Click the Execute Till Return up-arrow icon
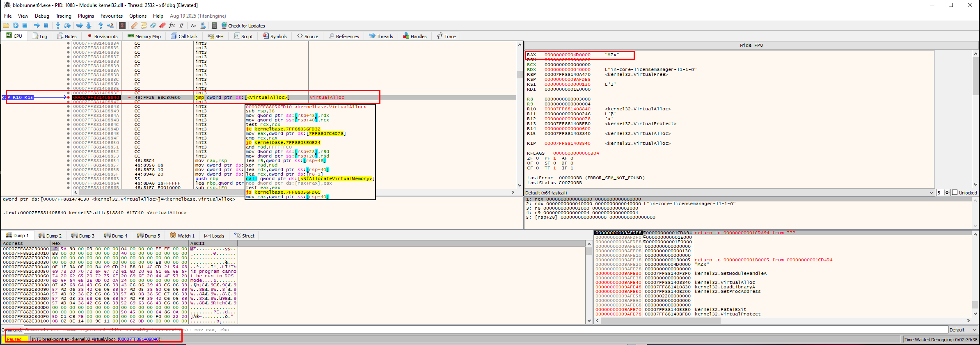Screen dimensions: 980x345 coord(101,25)
